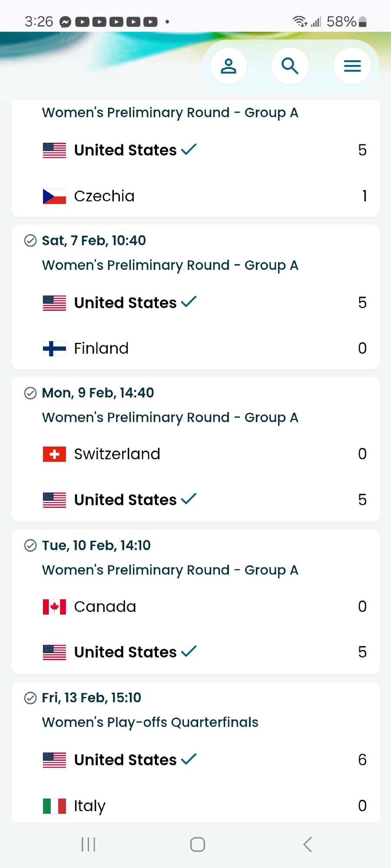Open Women's Play-offs Quarterfinals link
Screen dimensions: 391x868
coord(150,722)
